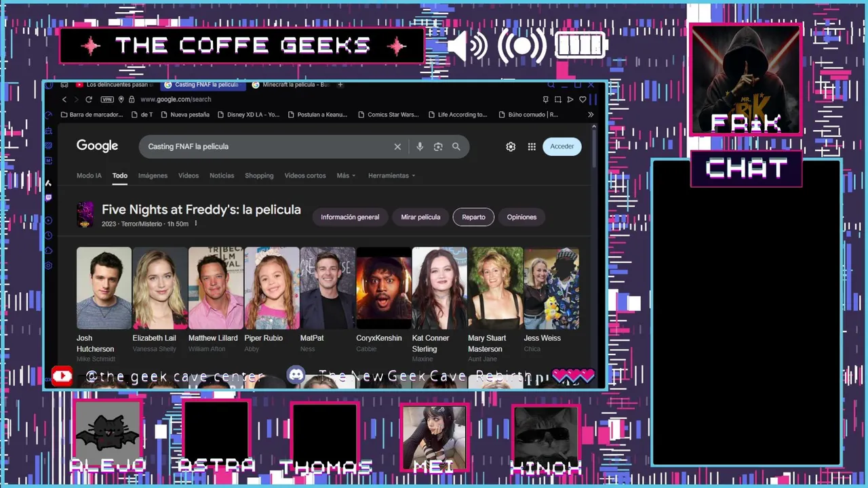Submit search with the magnifier icon
The width and height of the screenshot is (868, 488).
[x=456, y=146]
